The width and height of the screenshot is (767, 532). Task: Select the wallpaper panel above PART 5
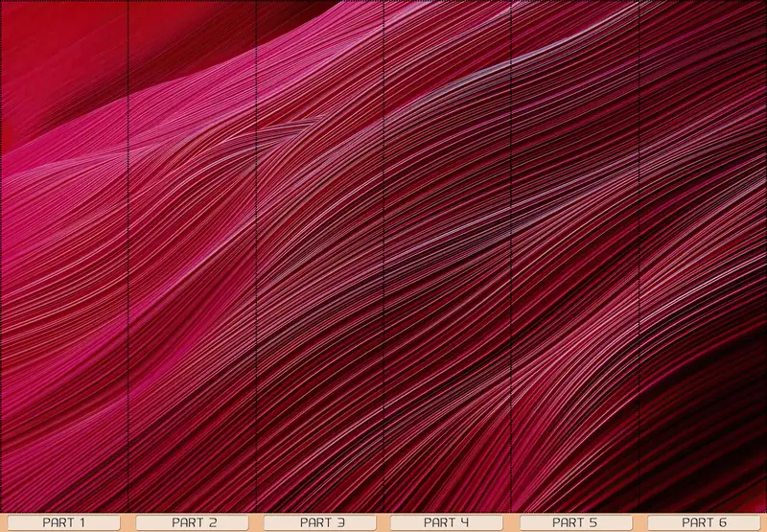point(575,256)
